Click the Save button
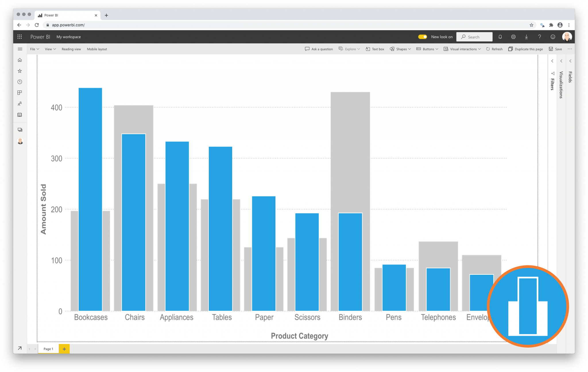 (556, 49)
